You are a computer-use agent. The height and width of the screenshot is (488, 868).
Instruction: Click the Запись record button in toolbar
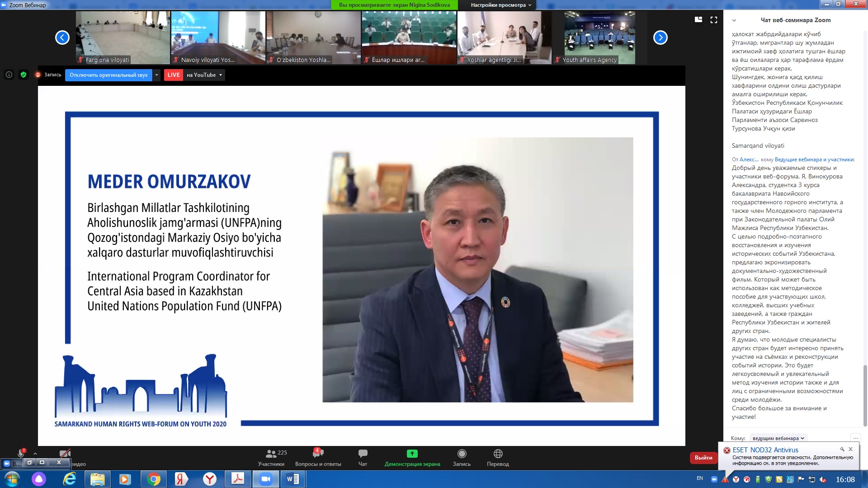(462, 457)
